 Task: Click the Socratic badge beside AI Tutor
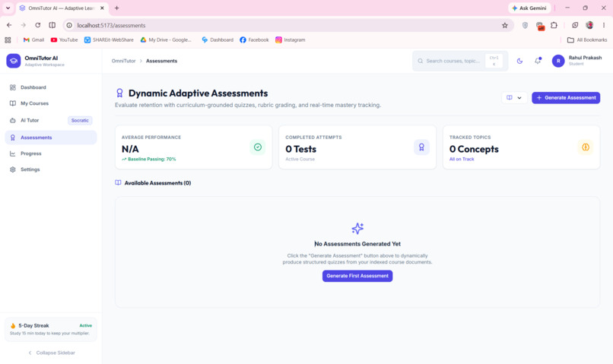[80, 120]
